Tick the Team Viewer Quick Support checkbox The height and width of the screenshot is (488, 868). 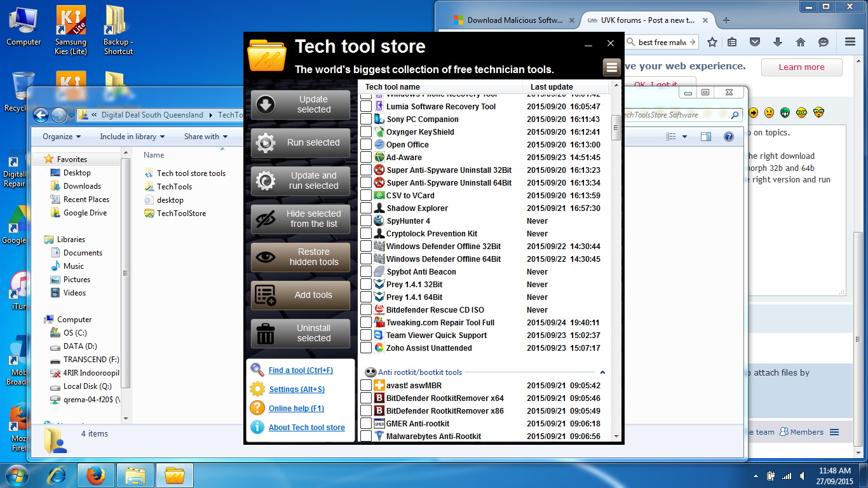[366, 335]
